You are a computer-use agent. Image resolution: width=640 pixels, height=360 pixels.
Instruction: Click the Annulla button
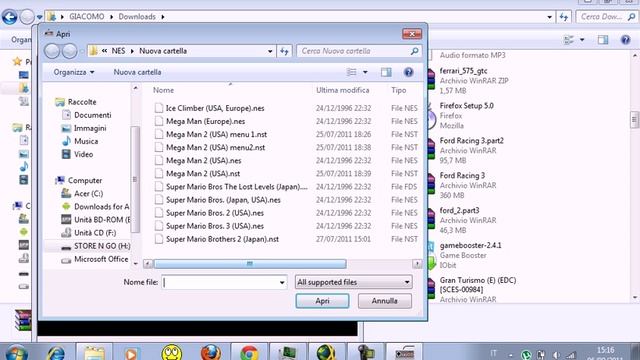(x=384, y=301)
